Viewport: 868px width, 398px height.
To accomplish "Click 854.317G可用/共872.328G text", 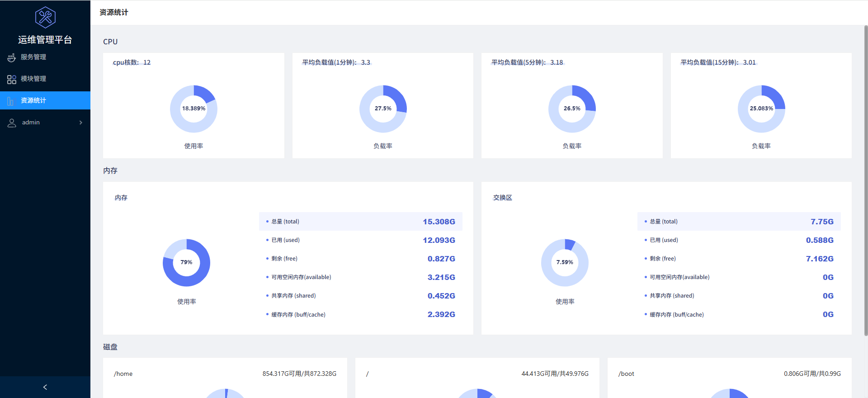I will [x=299, y=374].
